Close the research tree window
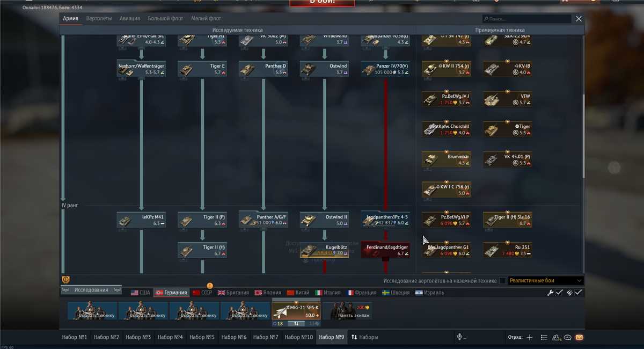Viewport: 644px width, 349px height. click(579, 18)
